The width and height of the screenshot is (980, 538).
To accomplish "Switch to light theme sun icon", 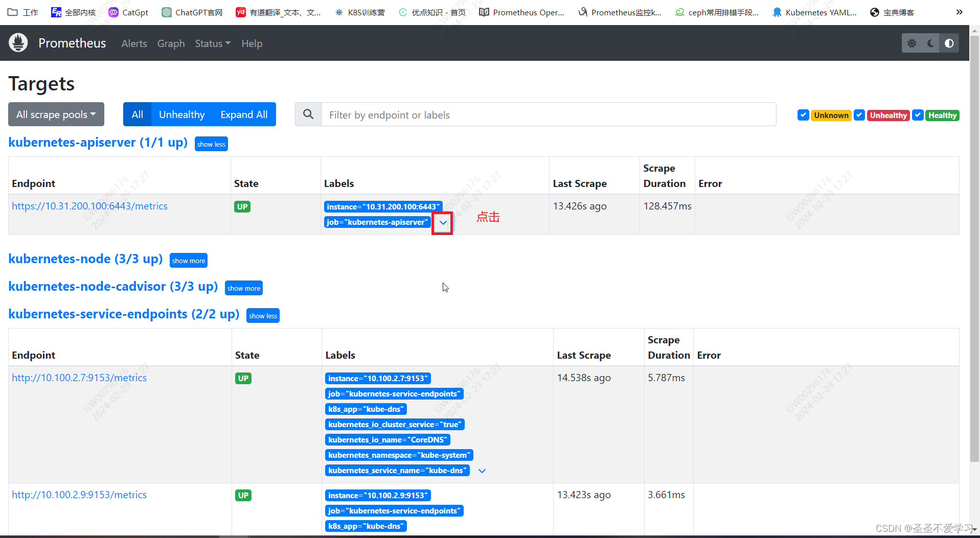I will click(x=912, y=43).
